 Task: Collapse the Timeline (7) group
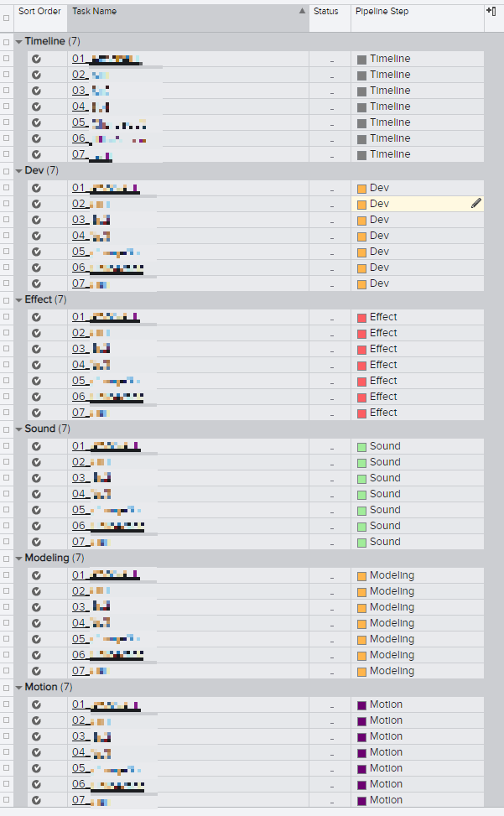coord(19,42)
